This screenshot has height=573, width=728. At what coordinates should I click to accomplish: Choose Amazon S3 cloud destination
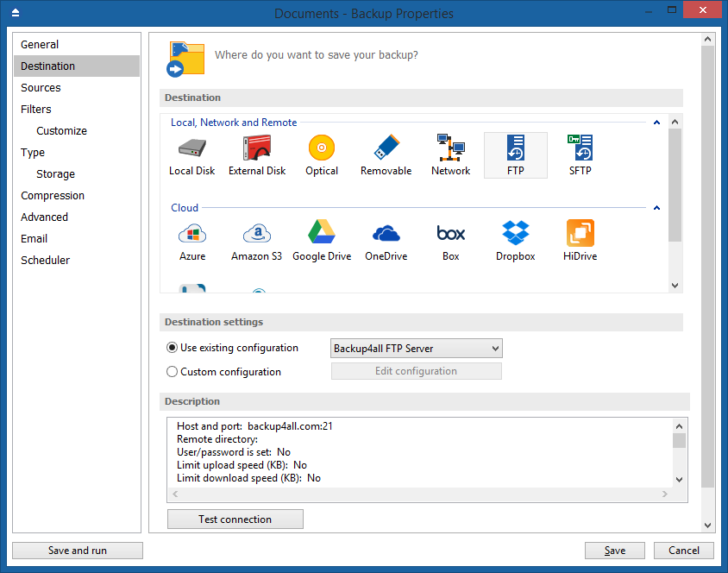[x=257, y=241]
